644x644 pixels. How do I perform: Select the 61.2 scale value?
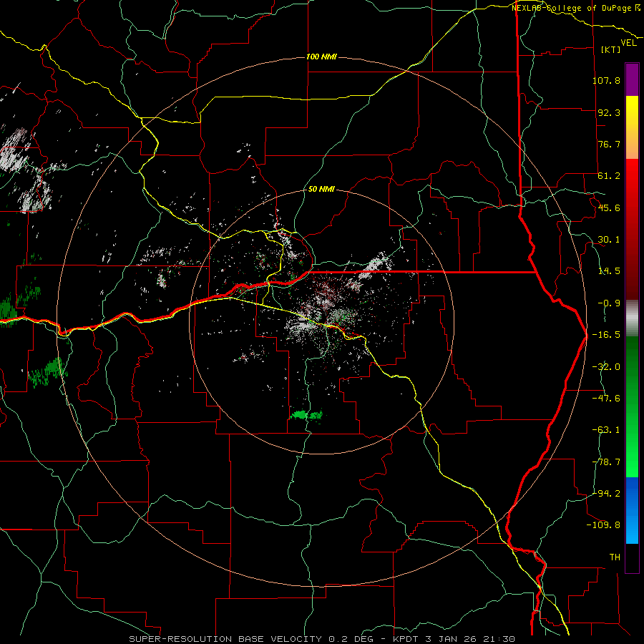point(609,176)
